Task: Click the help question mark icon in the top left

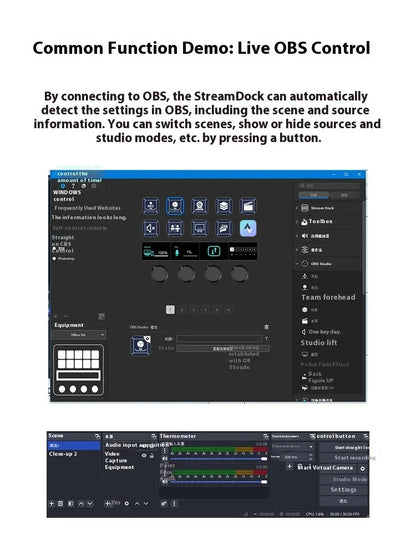Action: pyautogui.click(x=73, y=185)
